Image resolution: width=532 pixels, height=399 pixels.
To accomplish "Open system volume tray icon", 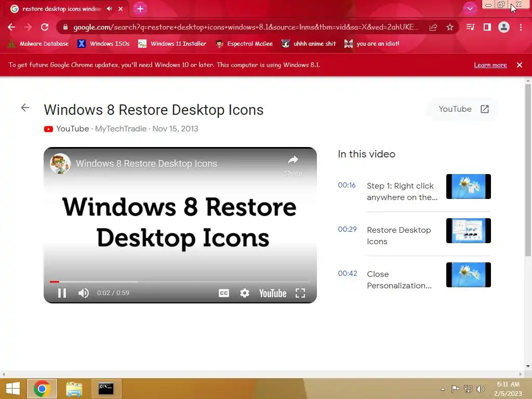I will click(481, 389).
